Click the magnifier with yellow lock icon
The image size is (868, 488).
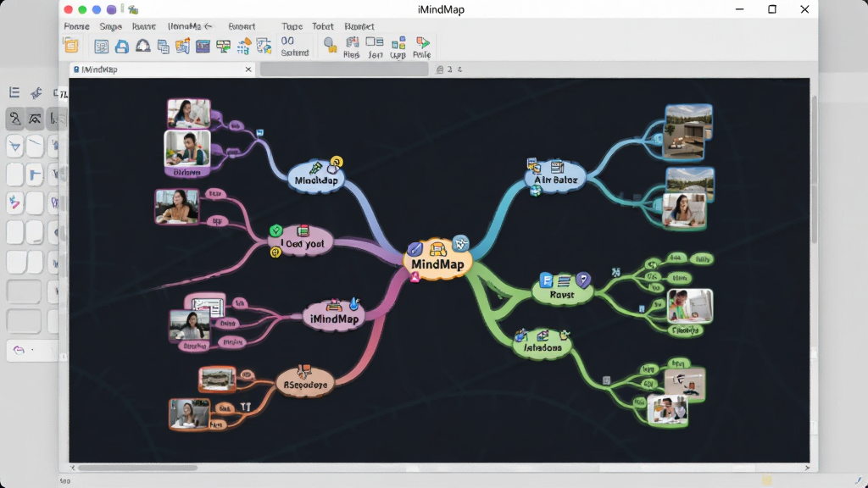331,45
